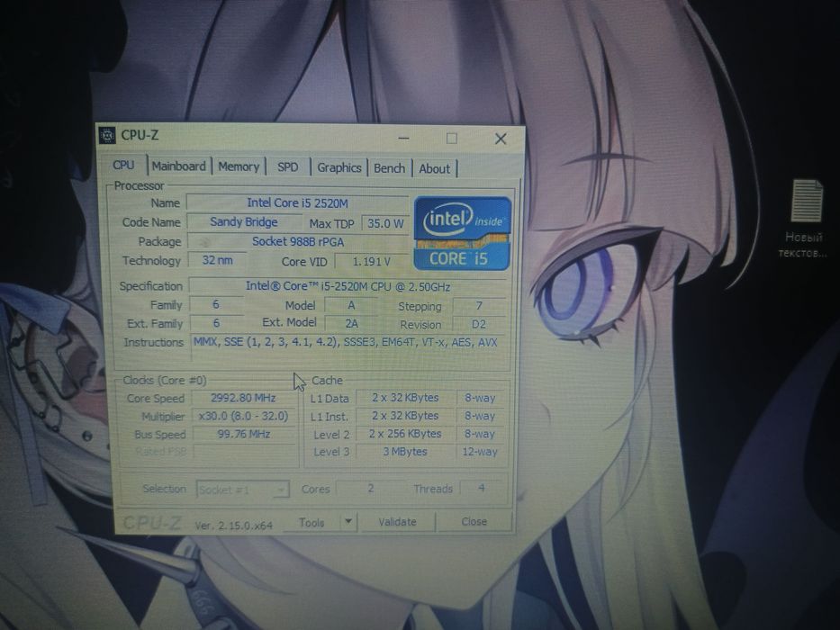840x630 pixels.
Task: Click the Core Speed value 2992.80 MHz
Action: (243, 398)
